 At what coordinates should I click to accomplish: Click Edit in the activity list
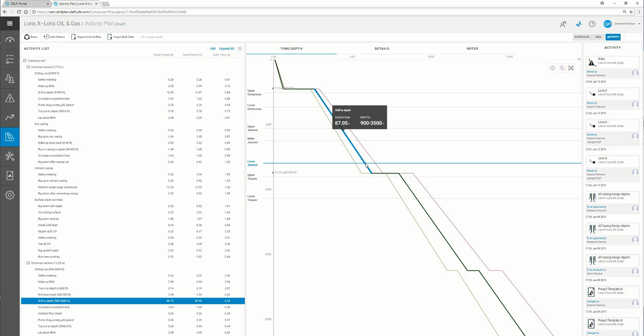213,48
